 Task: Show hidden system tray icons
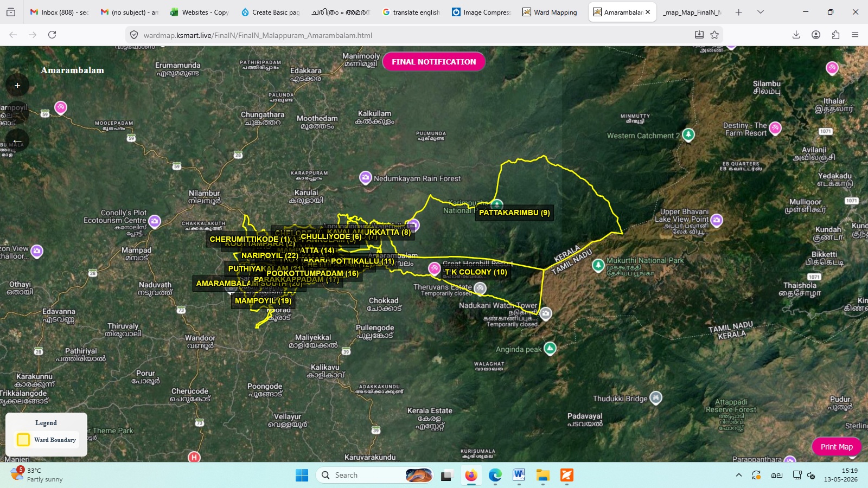(x=738, y=475)
